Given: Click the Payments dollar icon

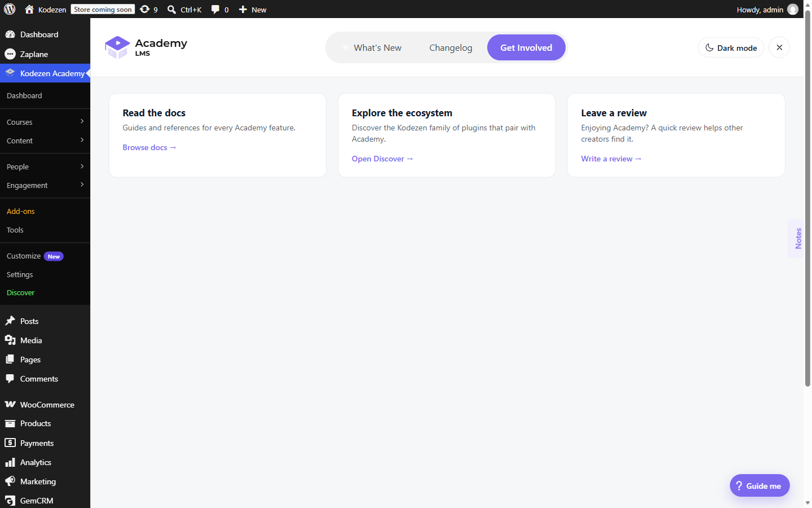Looking at the screenshot, I should point(10,443).
